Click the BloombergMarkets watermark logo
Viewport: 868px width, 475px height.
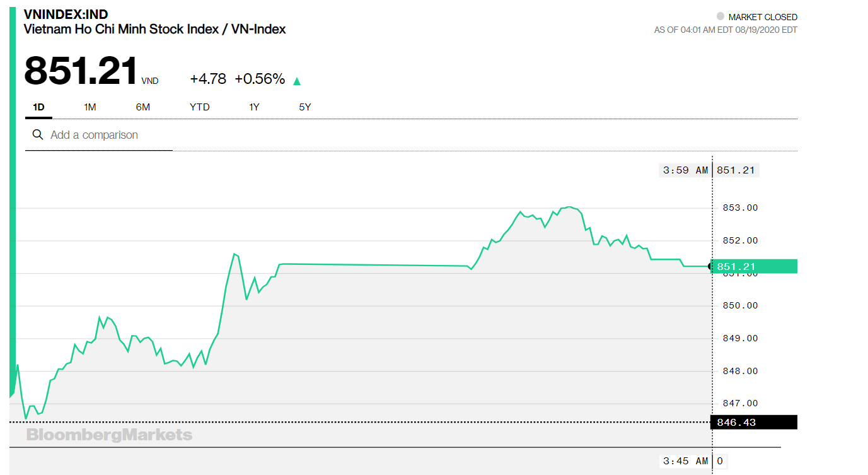109,435
